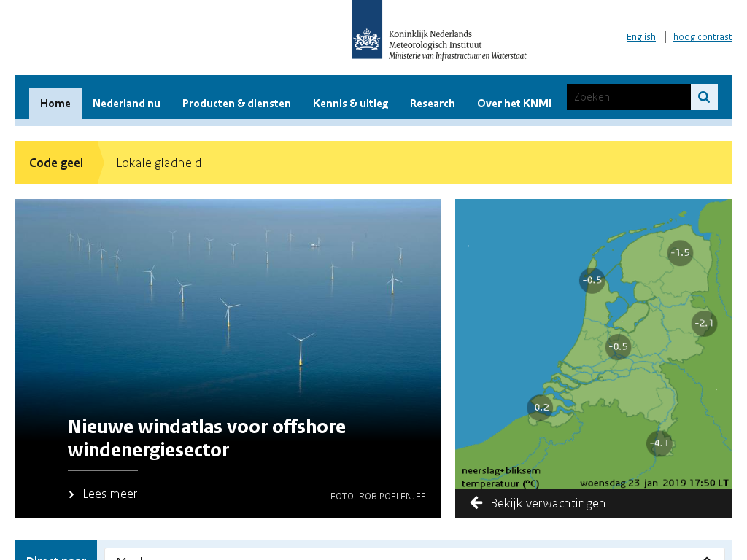
Task: Click the arrow icon beside Bekijk verwachtingen
Action: coord(476,503)
